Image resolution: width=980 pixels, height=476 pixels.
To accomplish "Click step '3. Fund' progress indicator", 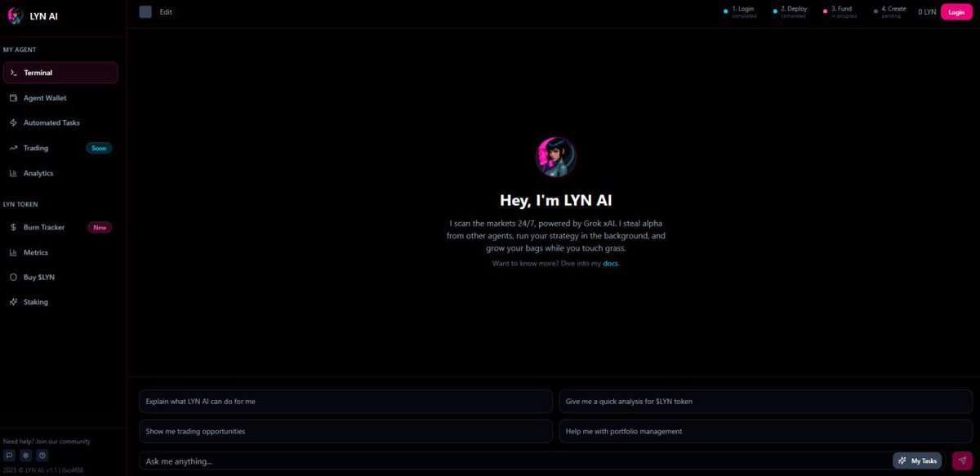I will tap(840, 11).
